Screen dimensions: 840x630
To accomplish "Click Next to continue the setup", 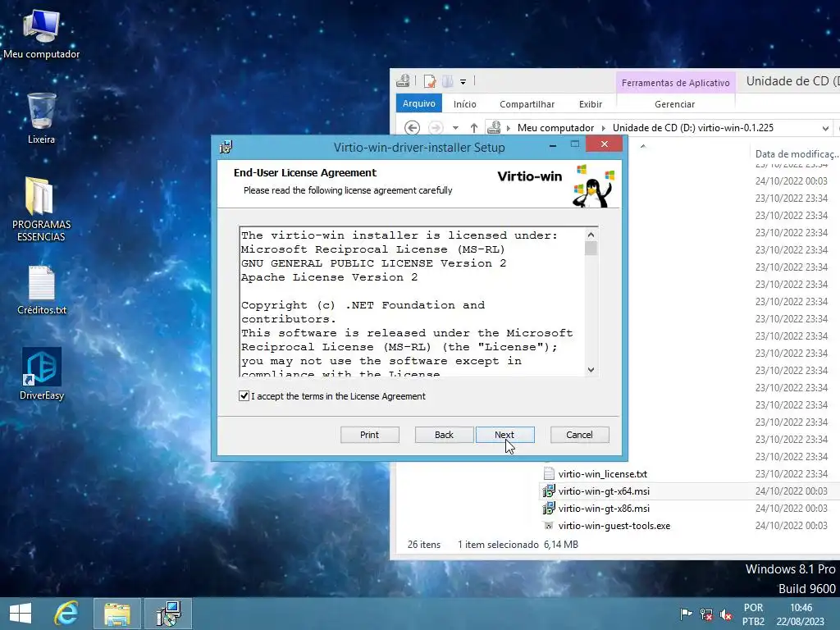I will coord(504,435).
